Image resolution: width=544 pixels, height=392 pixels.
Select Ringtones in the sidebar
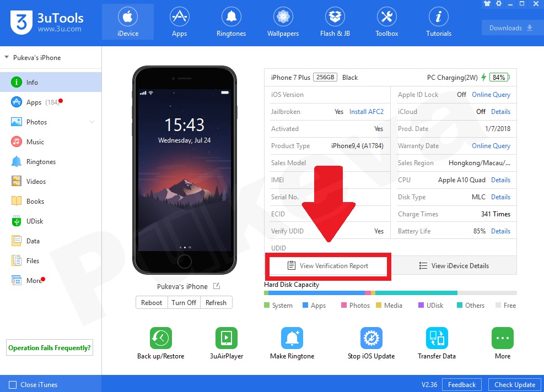pos(51,161)
